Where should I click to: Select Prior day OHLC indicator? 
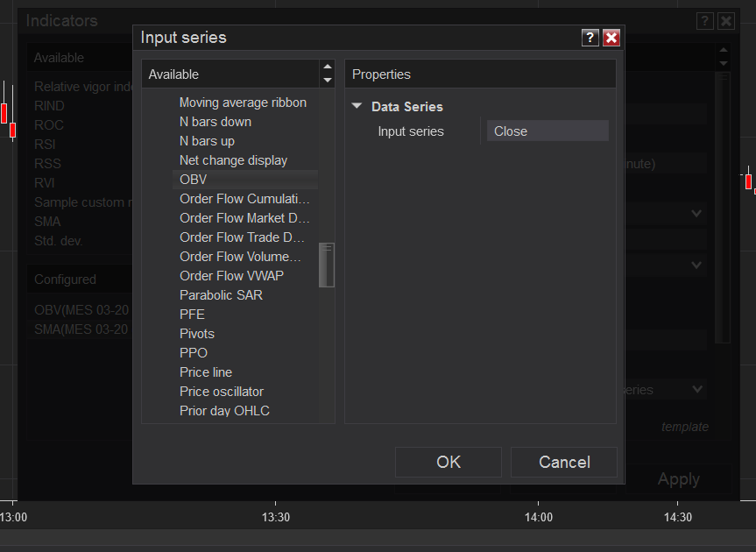point(224,411)
